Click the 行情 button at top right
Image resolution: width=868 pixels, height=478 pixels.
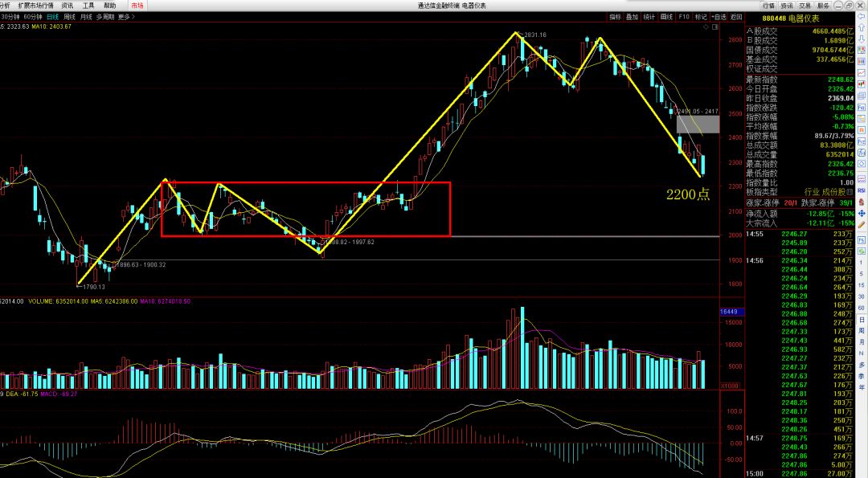[x=768, y=6]
